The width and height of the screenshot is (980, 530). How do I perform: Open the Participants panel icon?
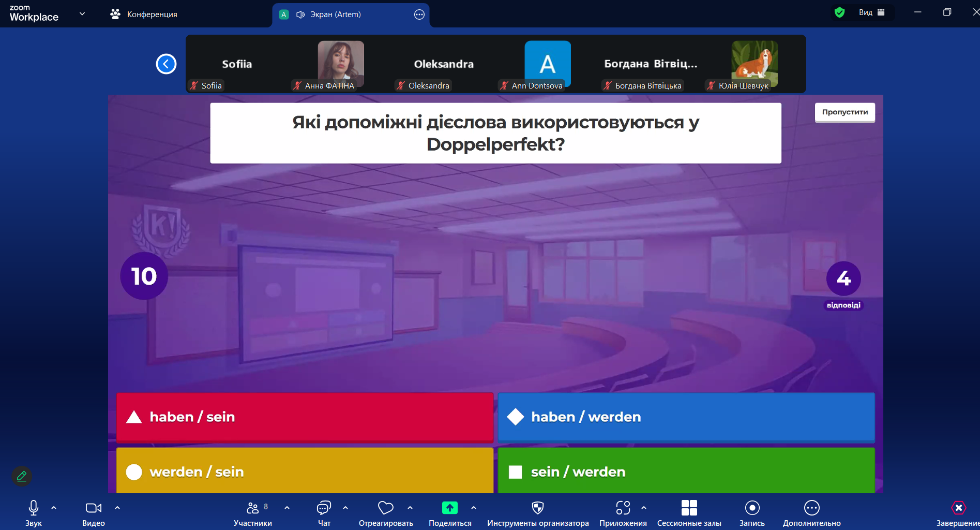click(252, 508)
